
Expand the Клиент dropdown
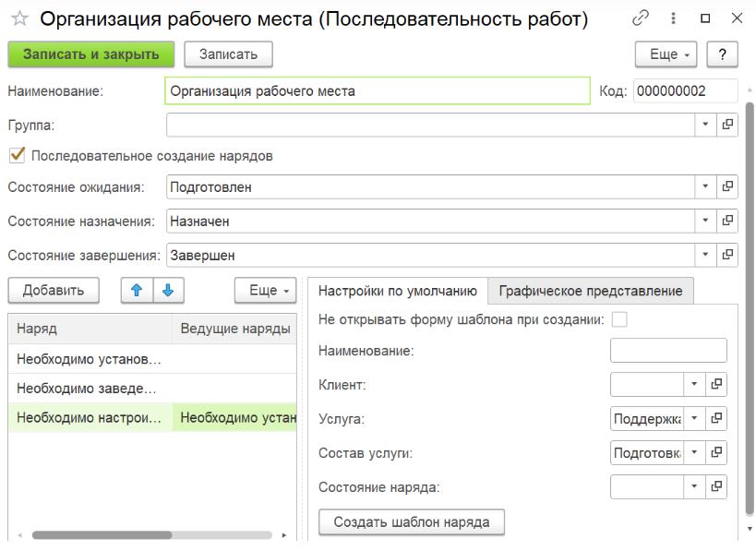click(694, 384)
